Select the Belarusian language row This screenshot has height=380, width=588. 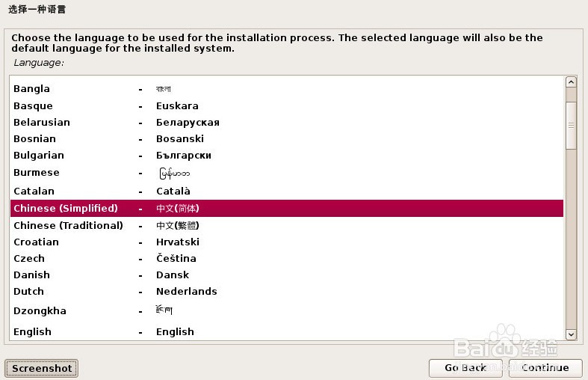42,123
